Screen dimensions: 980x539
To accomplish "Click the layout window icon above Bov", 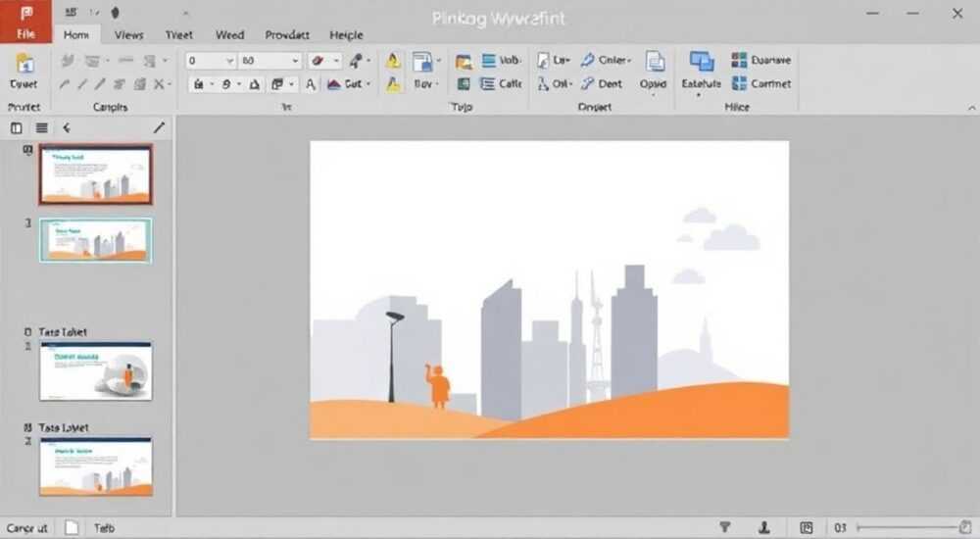I will 422,62.
